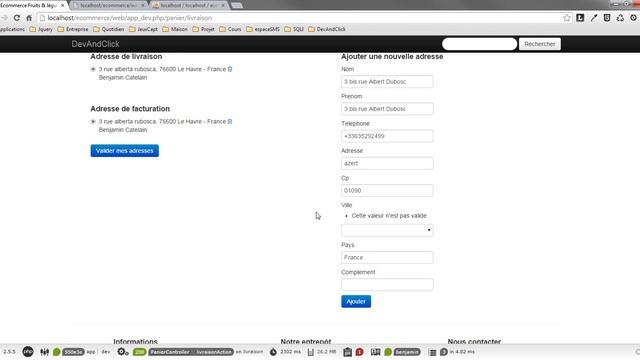
Task: Delete the billing address via trash icon
Action: tap(230, 121)
